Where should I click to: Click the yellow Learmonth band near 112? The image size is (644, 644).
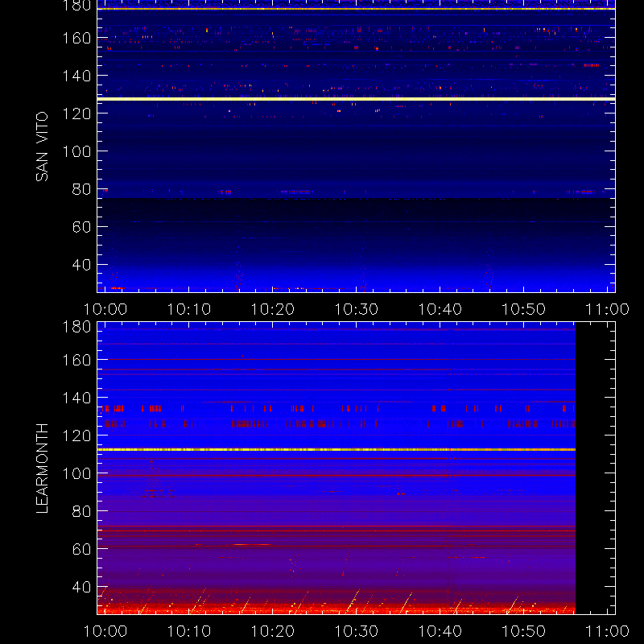pyautogui.click(x=336, y=450)
